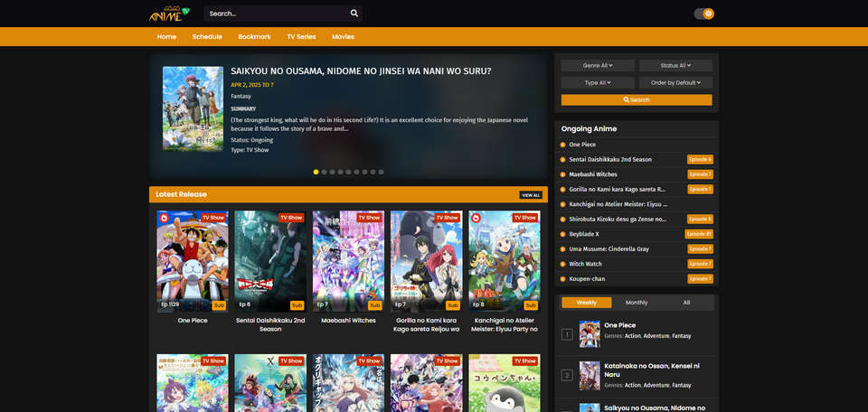Click the bullet icon beside Uma Musume
This screenshot has width=868, height=412.
tap(563, 249)
